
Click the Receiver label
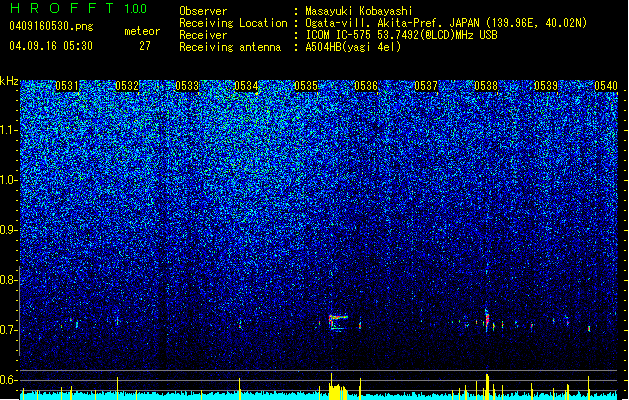(203, 35)
